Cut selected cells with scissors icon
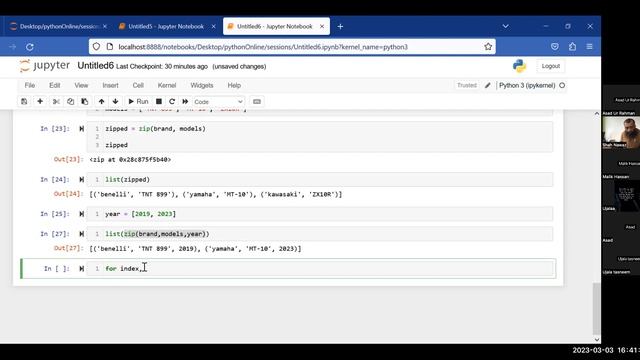Screen dimensions: 640x360 point(56,101)
